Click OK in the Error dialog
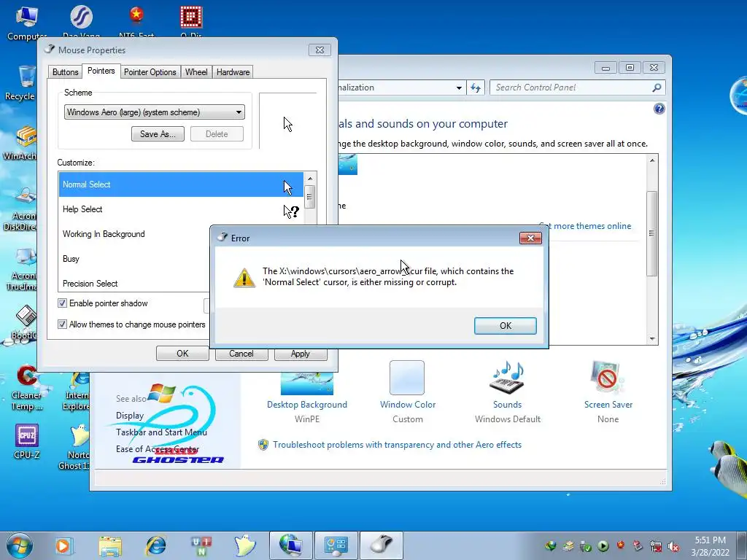The height and width of the screenshot is (560, 747). point(505,326)
